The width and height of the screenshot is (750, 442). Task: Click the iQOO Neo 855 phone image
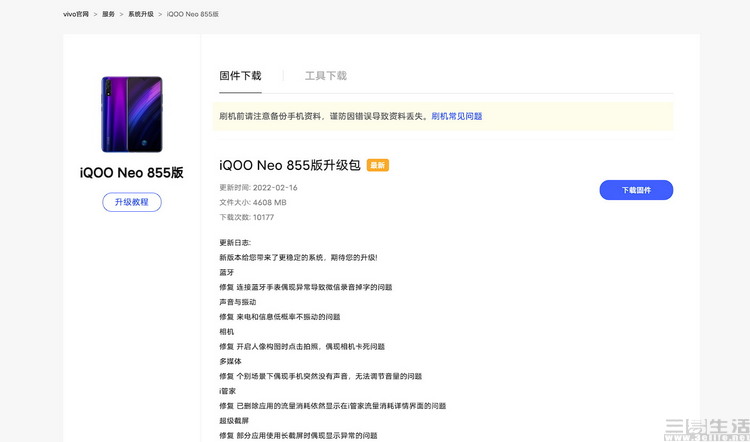[132, 114]
